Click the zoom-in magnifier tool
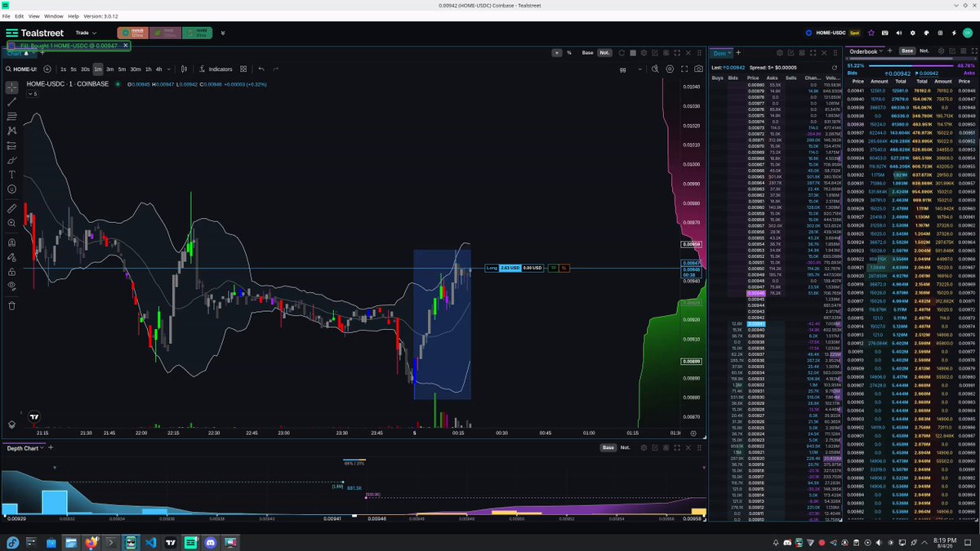Viewport: 980px width, 551px height. coord(11,223)
